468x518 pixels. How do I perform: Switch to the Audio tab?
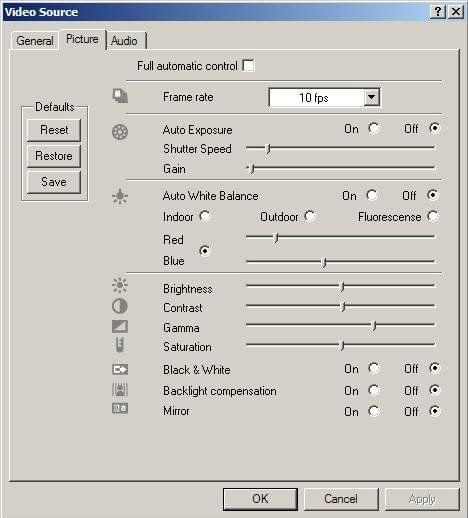tap(124, 41)
